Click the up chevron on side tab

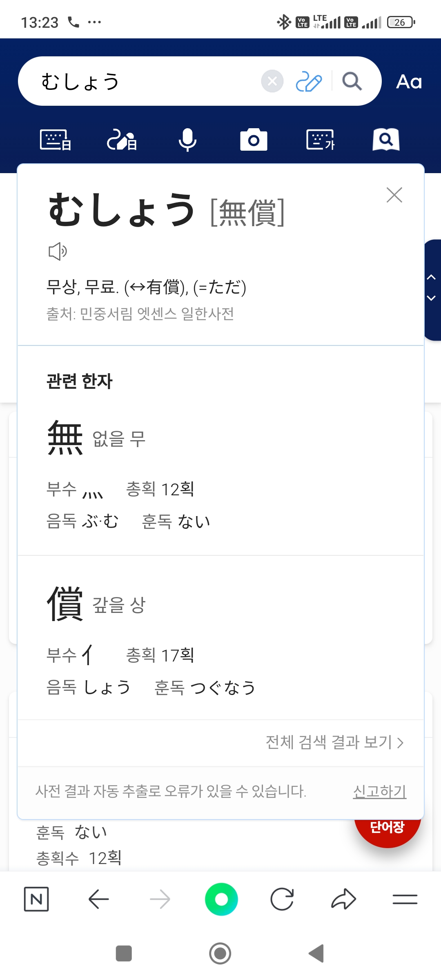pos(431,278)
